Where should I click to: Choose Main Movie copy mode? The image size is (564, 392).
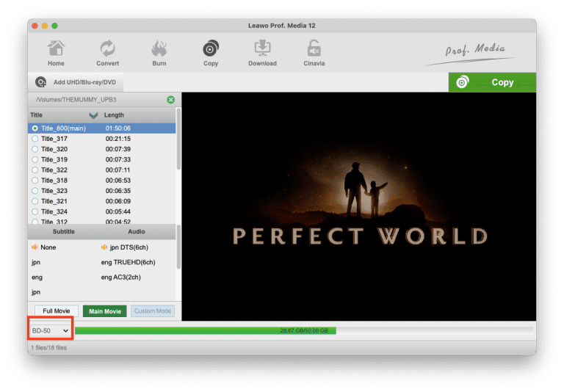point(105,311)
